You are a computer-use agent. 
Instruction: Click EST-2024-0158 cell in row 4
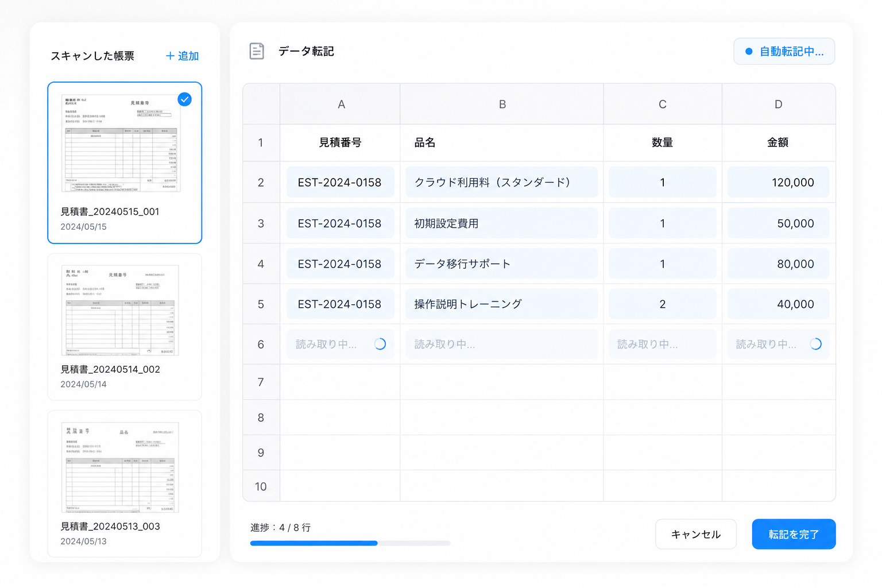click(x=341, y=264)
